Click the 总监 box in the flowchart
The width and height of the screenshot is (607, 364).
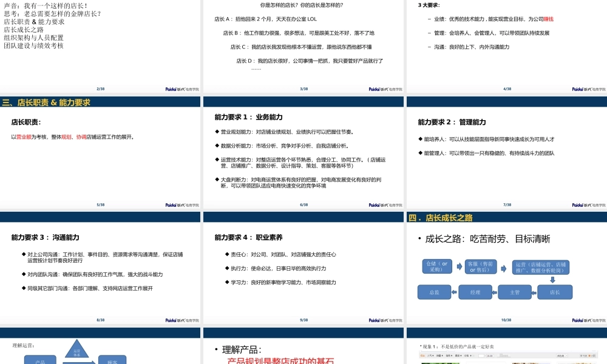tap(434, 292)
